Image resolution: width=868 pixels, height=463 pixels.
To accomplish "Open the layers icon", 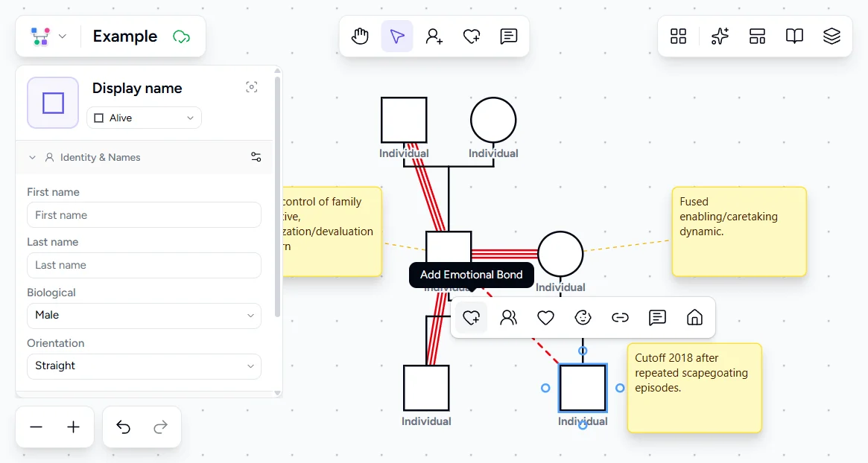I will 831,36.
